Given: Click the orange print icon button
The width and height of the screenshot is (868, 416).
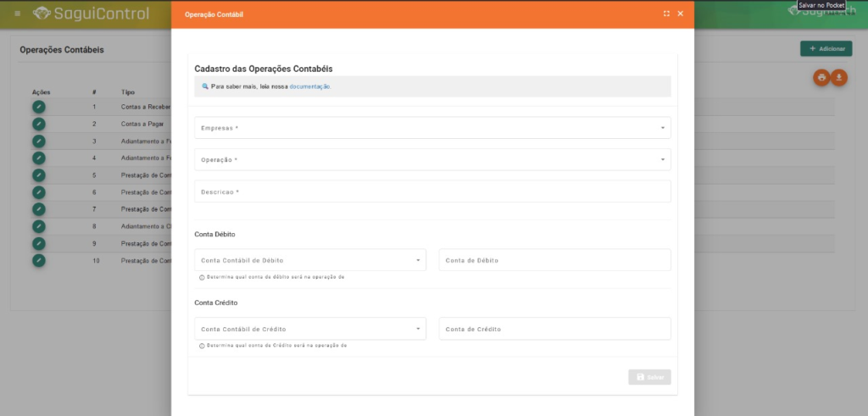Looking at the screenshot, I should pos(821,77).
